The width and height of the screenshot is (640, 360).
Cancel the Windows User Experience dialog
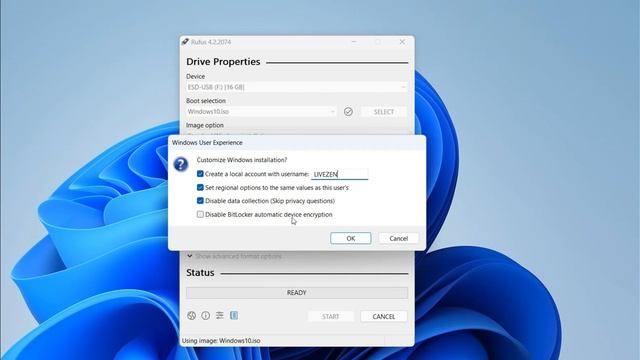pos(398,238)
